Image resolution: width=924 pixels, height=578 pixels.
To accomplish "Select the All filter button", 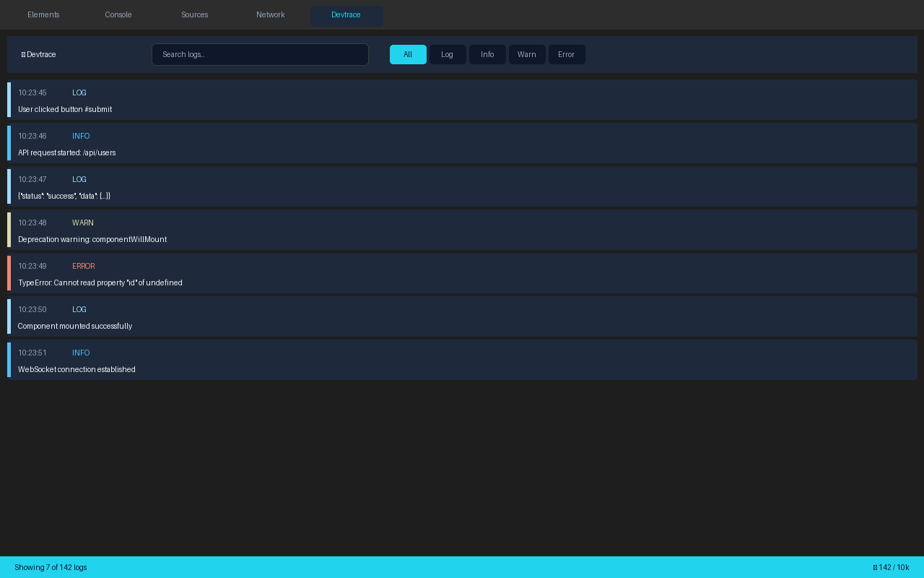I will click(408, 54).
